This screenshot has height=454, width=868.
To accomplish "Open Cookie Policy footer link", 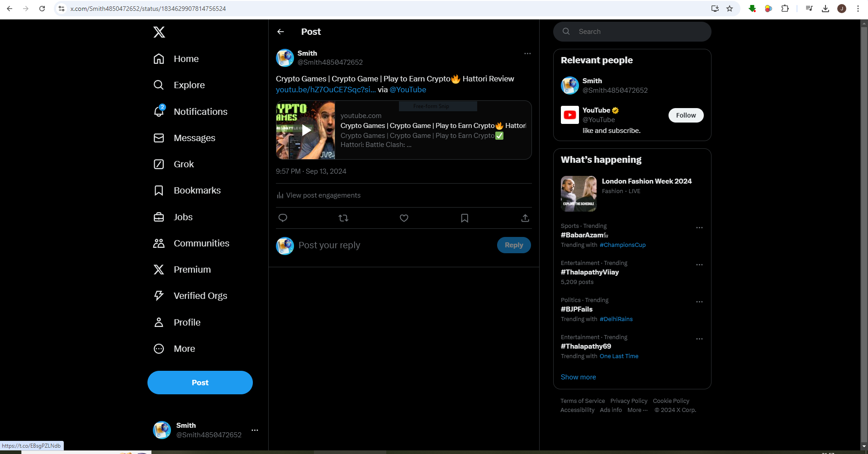I will click(671, 401).
